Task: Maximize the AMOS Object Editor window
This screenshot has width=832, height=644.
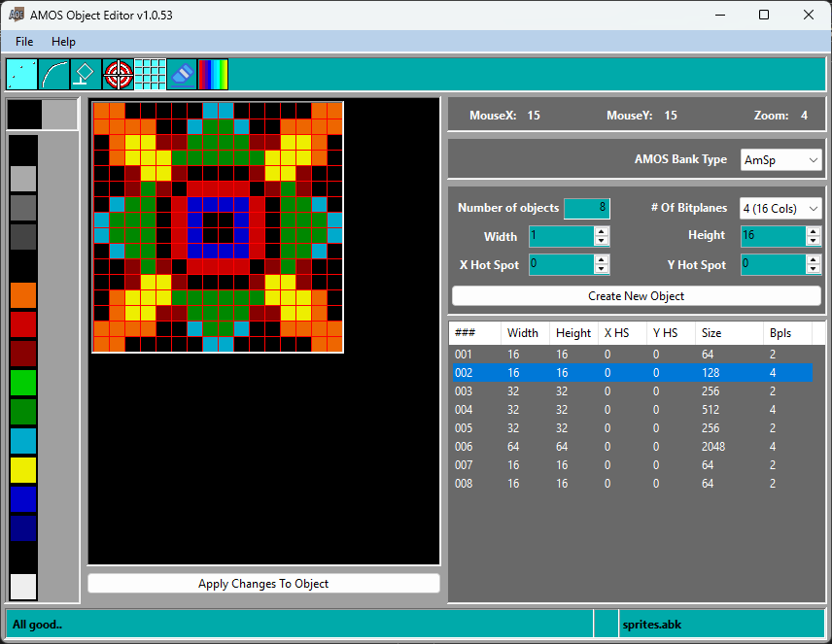Action: (x=764, y=15)
